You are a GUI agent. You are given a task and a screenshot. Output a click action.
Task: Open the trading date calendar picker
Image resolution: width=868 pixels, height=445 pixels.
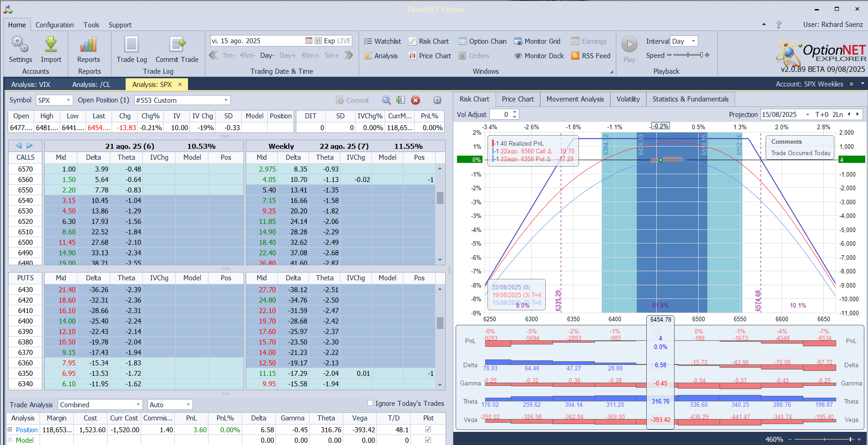(309, 41)
